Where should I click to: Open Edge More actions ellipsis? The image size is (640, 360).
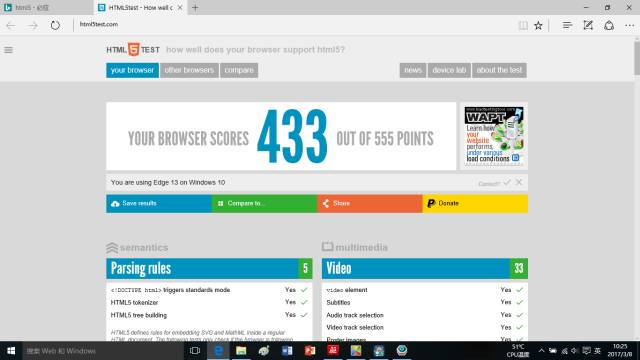[629, 25]
